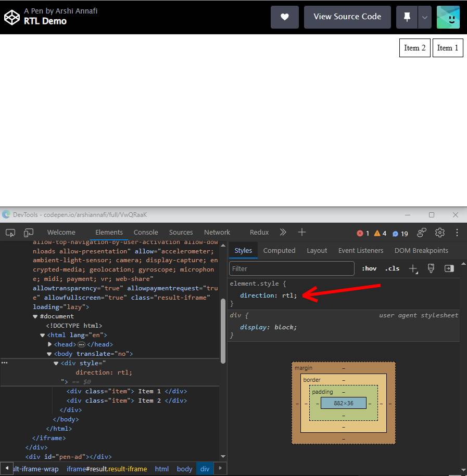Open the issues count indicator showing 19
This screenshot has height=476, width=467.
tap(400, 234)
